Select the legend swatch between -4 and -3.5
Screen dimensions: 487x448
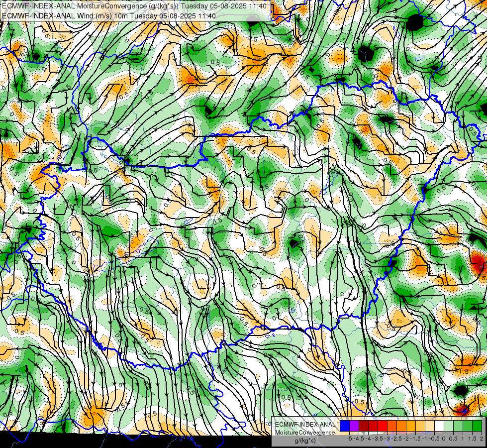click(x=373, y=426)
